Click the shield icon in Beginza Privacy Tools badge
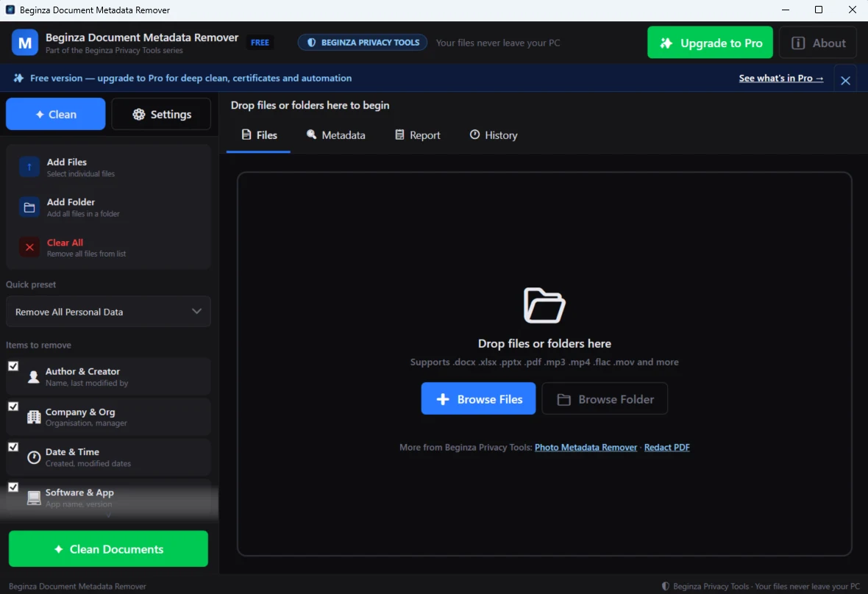Viewport: 868px width, 594px height. (x=312, y=43)
